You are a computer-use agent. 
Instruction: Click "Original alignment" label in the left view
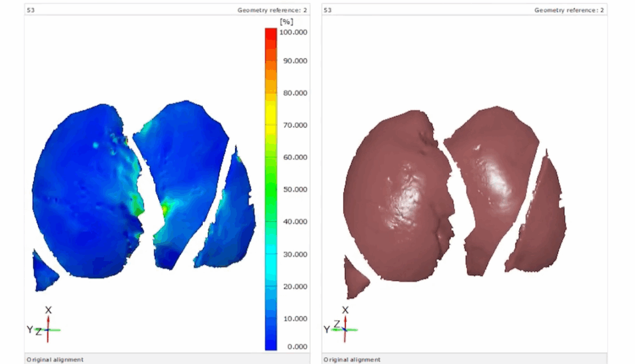(x=55, y=359)
